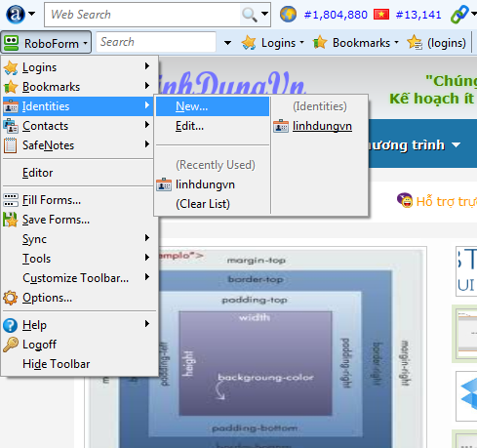Select the Identities menu entry
This screenshot has height=448, width=477.
click(x=78, y=106)
